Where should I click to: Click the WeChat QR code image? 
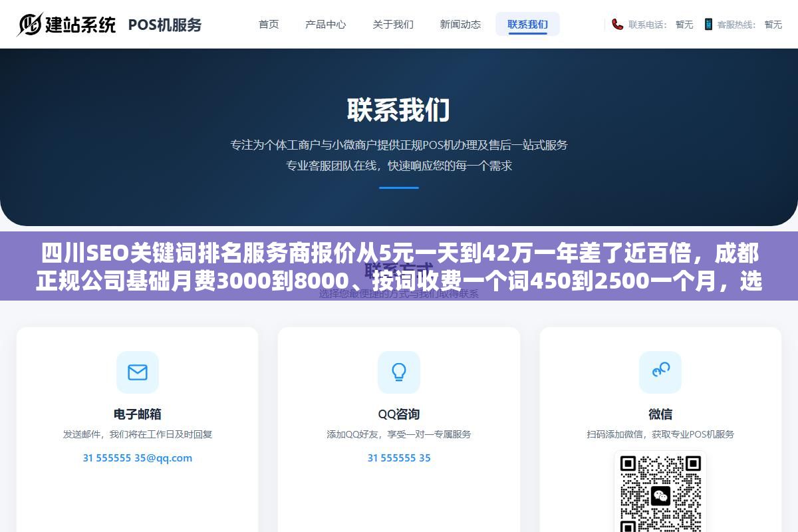[x=660, y=493]
